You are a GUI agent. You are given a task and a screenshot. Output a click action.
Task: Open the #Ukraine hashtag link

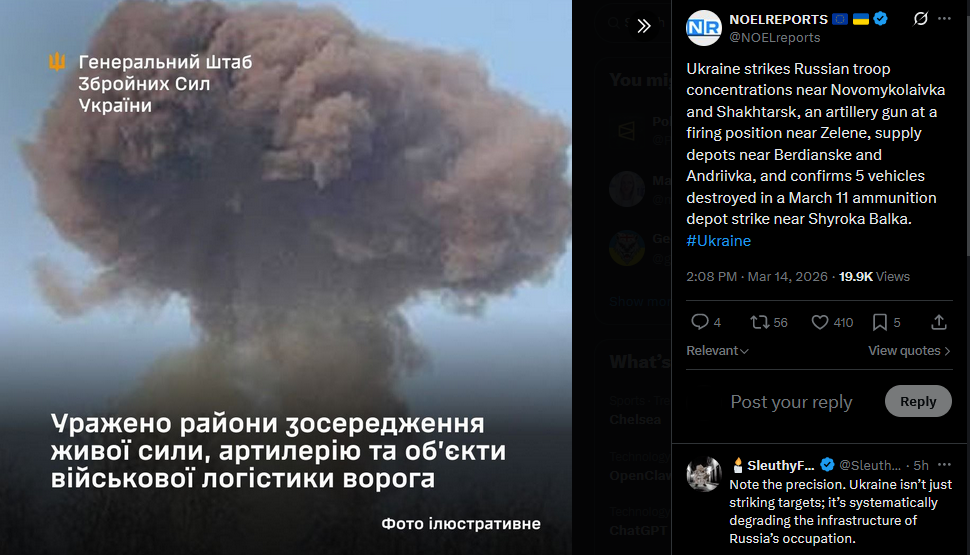(718, 241)
